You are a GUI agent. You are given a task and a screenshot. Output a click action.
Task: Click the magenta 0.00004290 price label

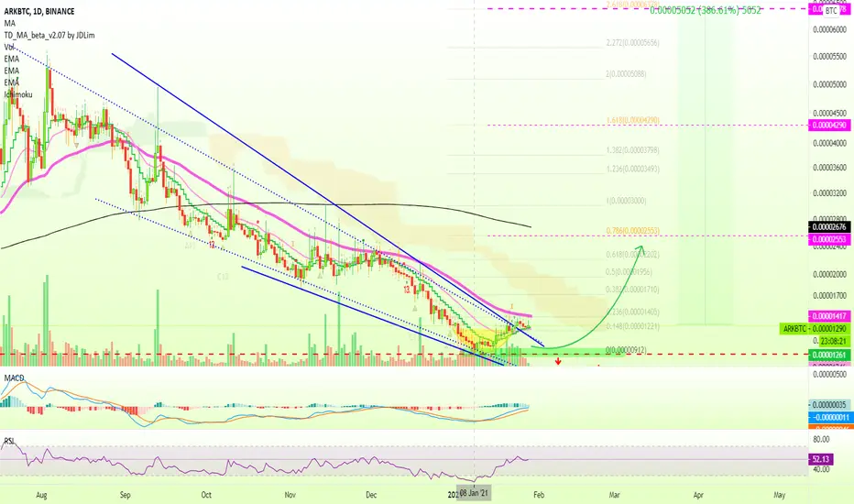830,126
